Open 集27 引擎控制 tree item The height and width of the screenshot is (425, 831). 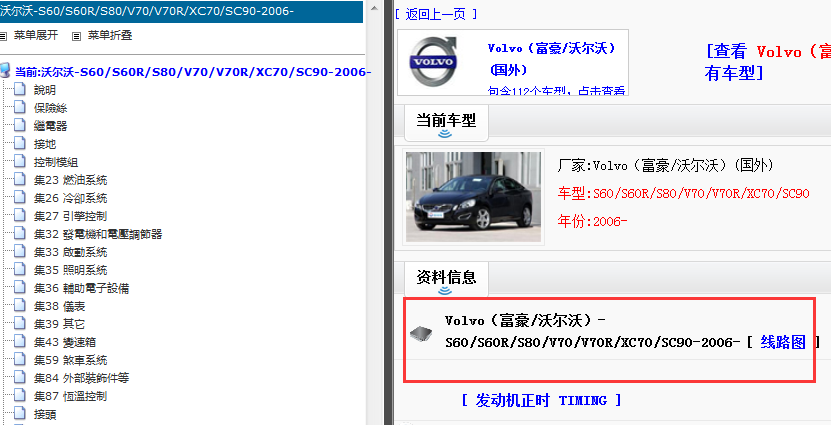click(x=70, y=216)
